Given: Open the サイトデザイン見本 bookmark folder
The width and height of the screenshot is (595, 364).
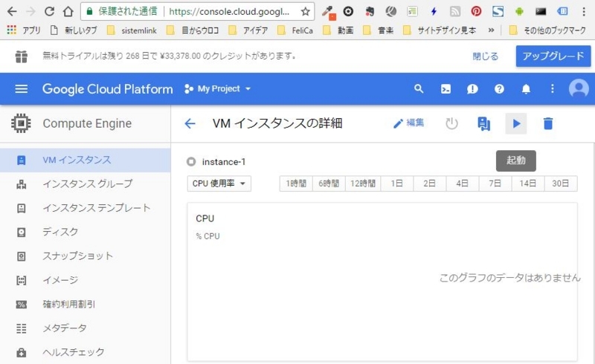Looking at the screenshot, I should [440, 30].
